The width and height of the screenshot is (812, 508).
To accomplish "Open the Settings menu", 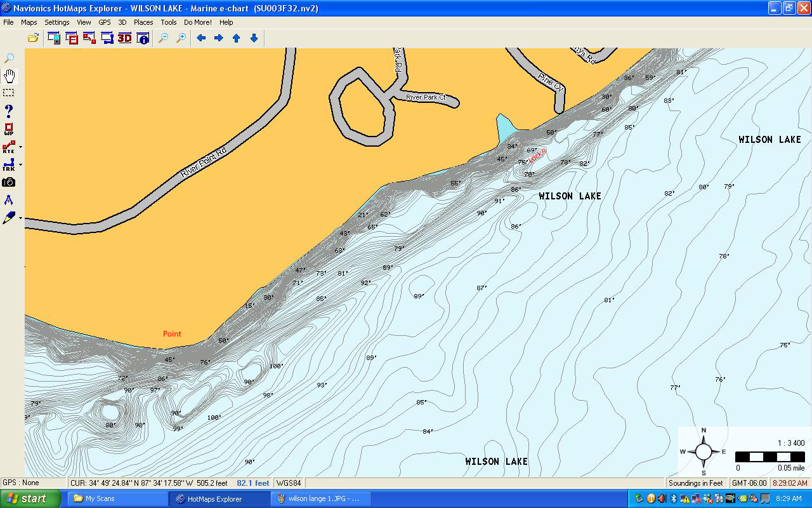I will 56,22.
